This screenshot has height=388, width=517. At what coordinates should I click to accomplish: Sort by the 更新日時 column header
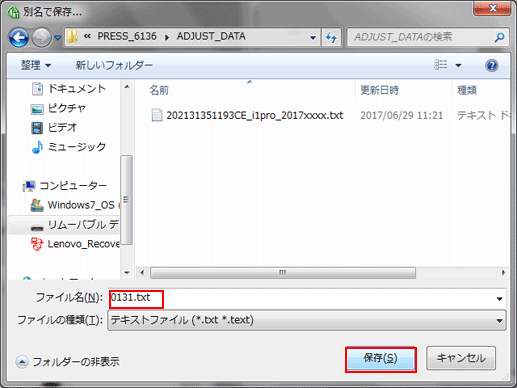(x=380, y=90)
